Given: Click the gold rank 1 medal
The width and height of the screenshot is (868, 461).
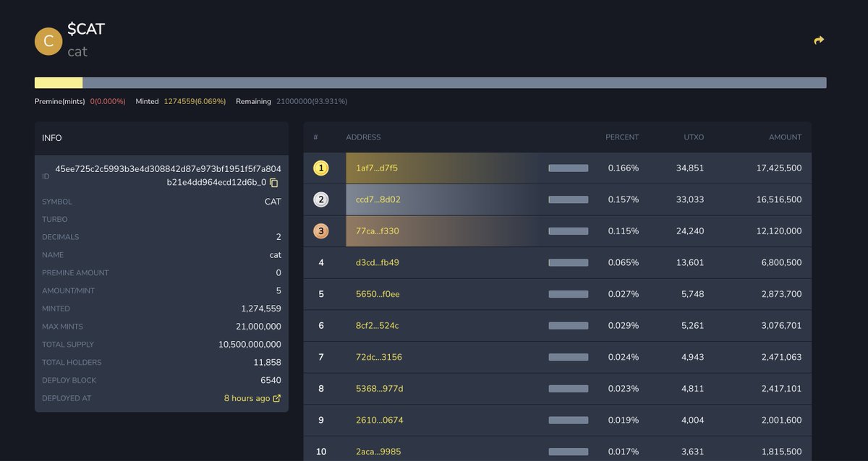Looking at the screenshot, I should tap(321, 168).
